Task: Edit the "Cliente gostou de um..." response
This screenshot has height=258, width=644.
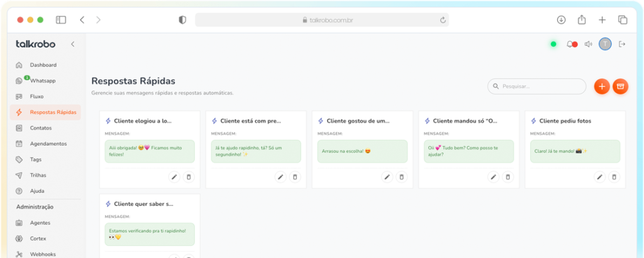Action: (x=387, y=177)
